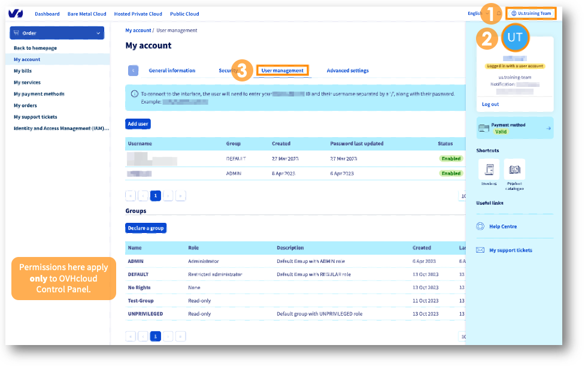Select the User management tab
588x366 pixels.
[x=283, y=71]
